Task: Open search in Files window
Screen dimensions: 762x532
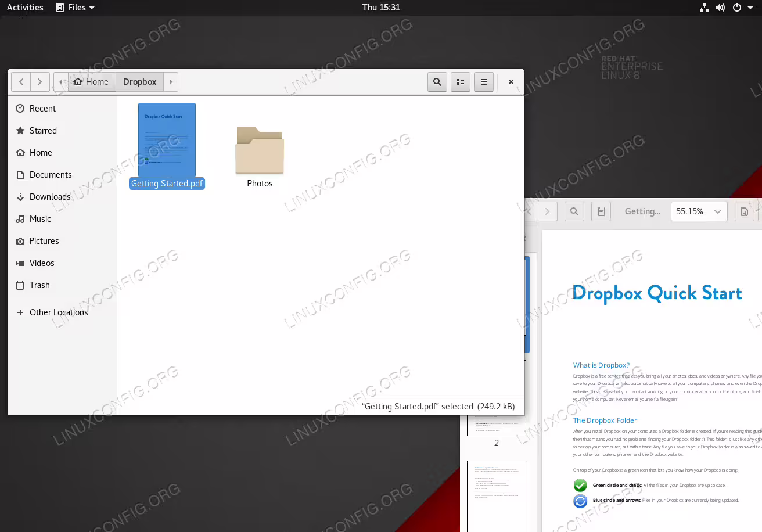Action: click(437, 82)
